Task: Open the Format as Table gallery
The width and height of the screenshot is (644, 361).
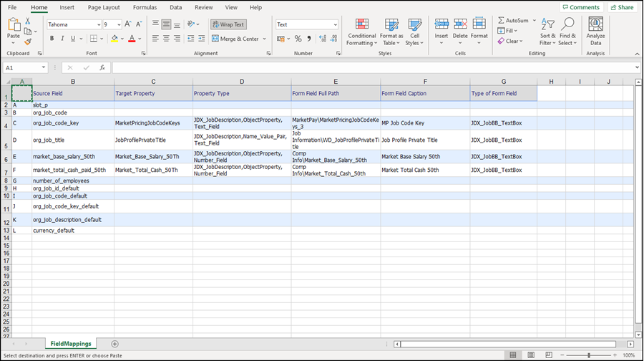Action: tap(391, 32)
